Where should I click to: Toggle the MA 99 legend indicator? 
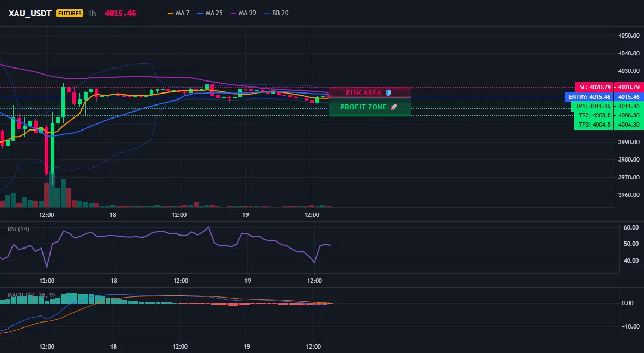(244, 13)
